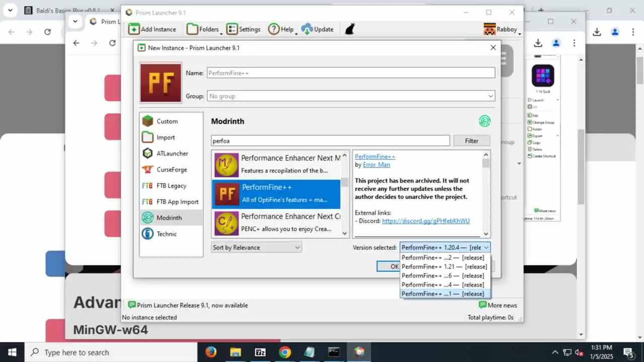Select the Import source tab

point(172,137)
